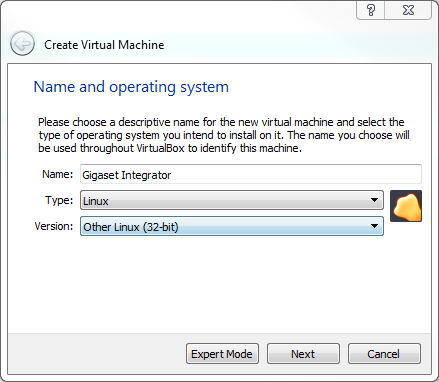The image size is (439, 382).
Task: Click the Create Virtual Machine title text
Action: pyautogui.click(x=104, y=45)
